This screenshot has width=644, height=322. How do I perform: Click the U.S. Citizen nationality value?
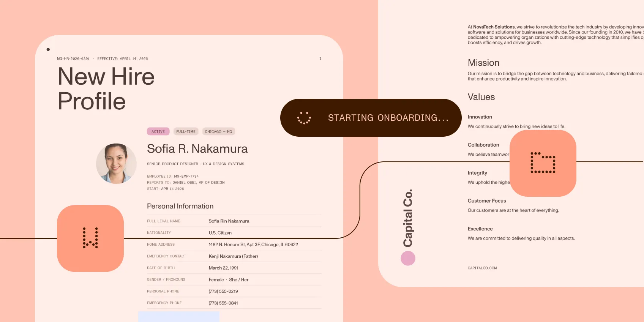220,233
